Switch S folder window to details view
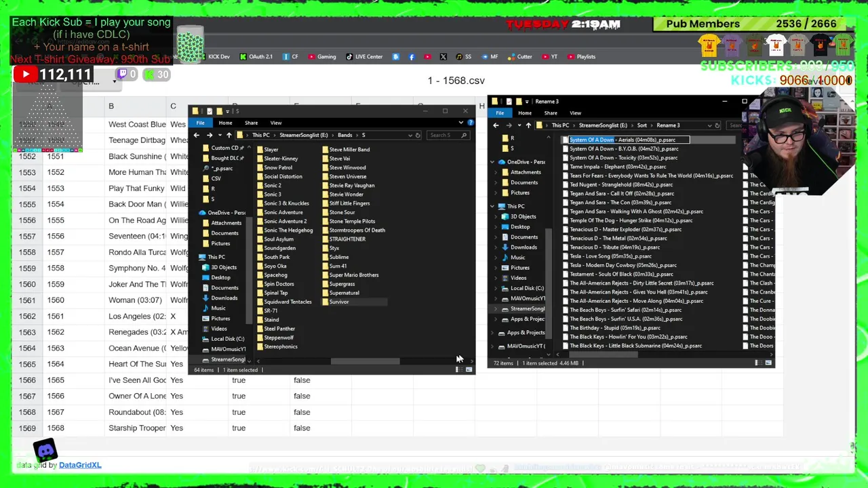Viewport: 868px width, 488px height. (x=459, y=369)
